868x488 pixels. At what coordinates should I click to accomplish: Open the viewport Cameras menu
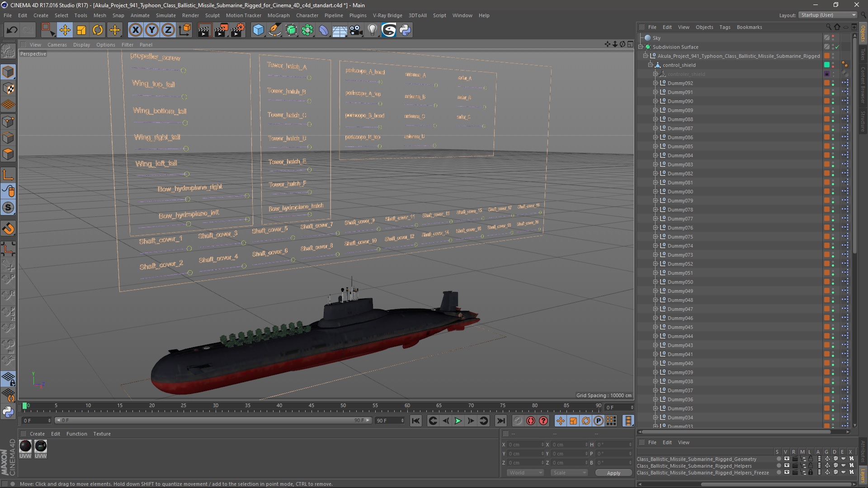tap(57, 45)
